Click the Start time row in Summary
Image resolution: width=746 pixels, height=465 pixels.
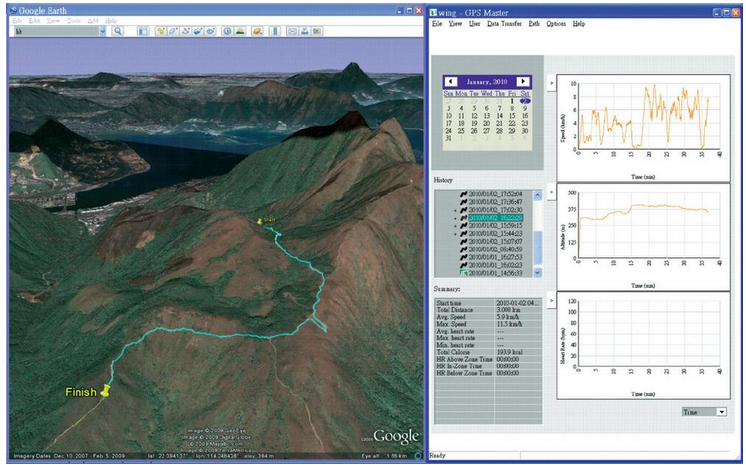[488, 303]
